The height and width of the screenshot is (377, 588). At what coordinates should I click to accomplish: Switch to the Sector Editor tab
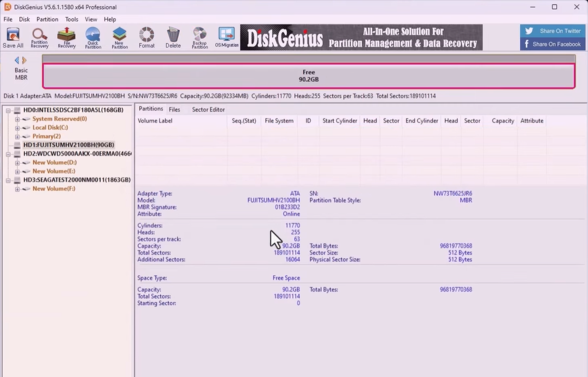[208, 109]
